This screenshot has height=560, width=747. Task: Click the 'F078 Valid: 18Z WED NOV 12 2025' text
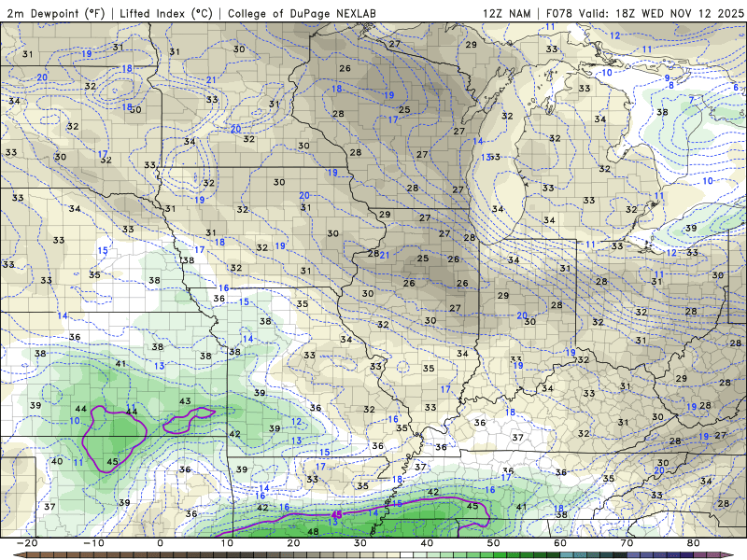click(644, 13)
